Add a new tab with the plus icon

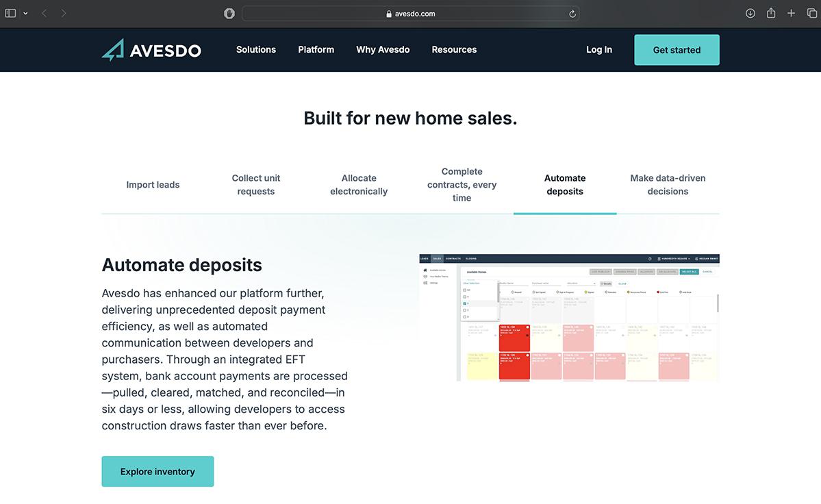point(791,13)
